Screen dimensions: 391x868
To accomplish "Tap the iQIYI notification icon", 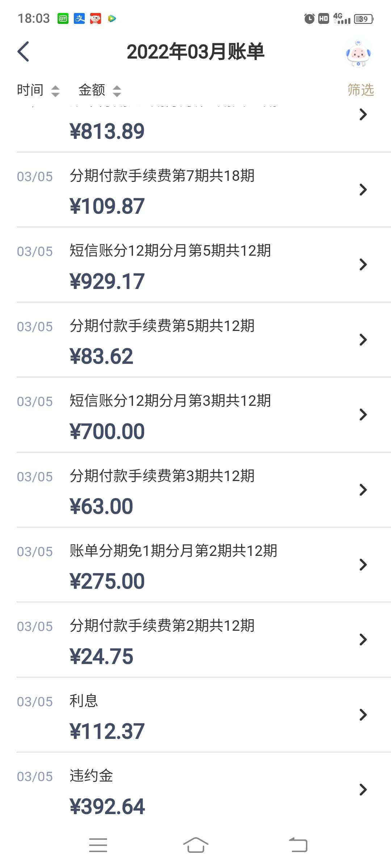I will (x=63, y=18).
